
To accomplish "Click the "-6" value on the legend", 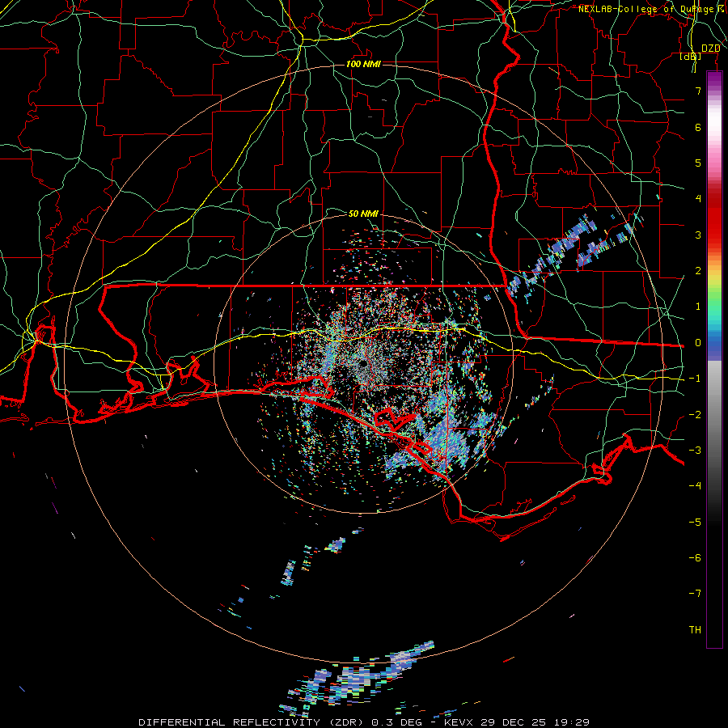I will click(695, 558).
